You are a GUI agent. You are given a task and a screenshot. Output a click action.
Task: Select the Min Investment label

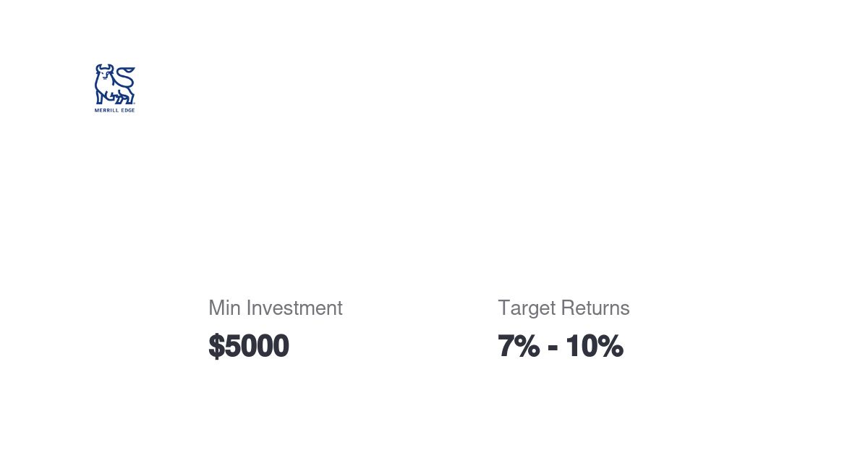[x=275, y=308]
